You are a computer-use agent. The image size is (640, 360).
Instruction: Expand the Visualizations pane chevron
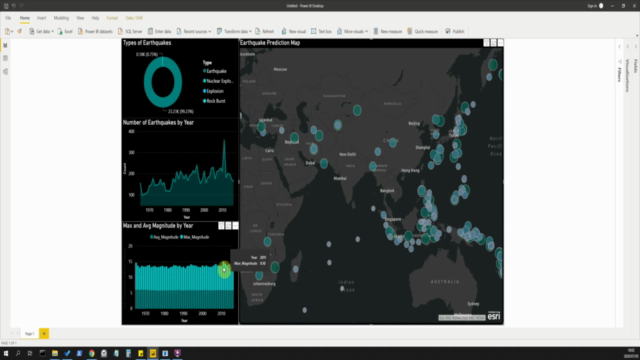click(628, 47)
